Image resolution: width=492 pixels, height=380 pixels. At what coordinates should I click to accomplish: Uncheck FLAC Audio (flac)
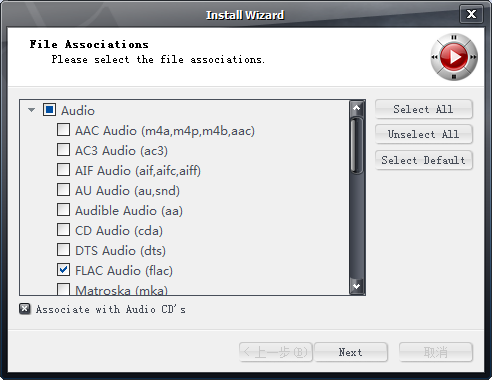tap(63, 270)
